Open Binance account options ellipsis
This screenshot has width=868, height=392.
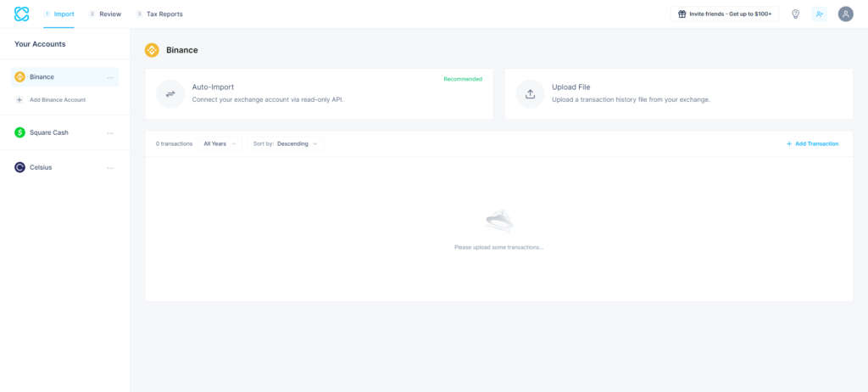click(x=110, y=77)
